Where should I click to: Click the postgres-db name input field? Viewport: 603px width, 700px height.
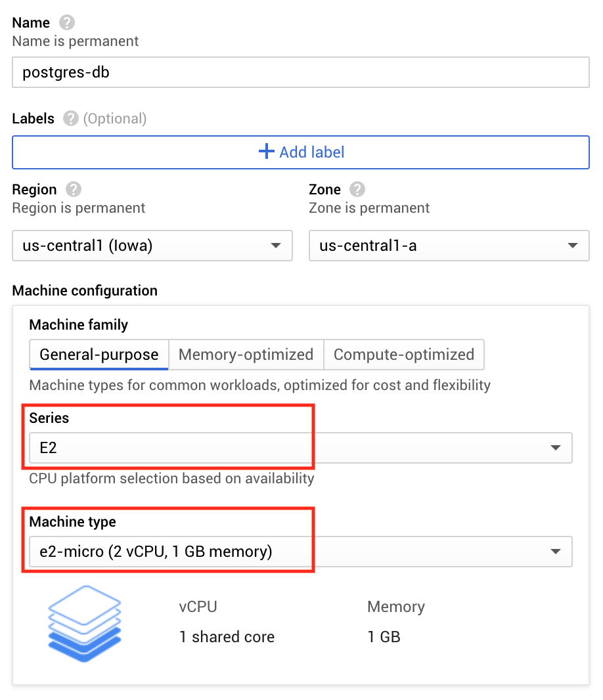pyautogui.click(x=301, y=72)
